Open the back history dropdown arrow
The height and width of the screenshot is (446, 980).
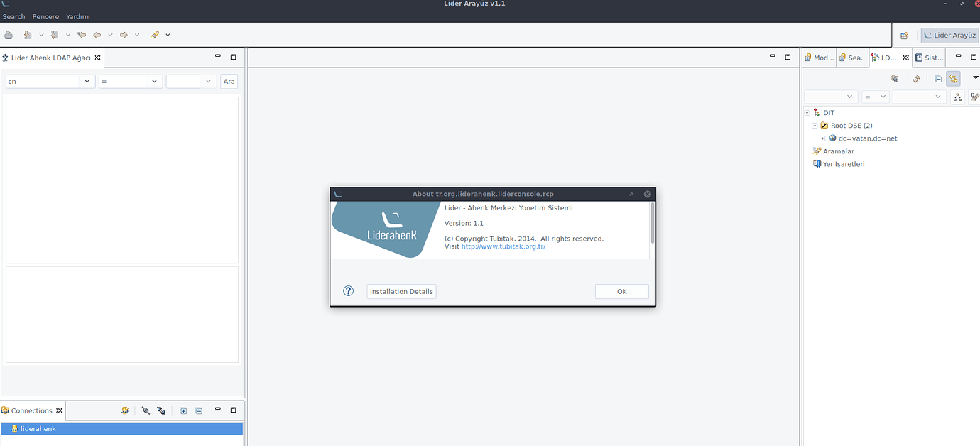pyautogui.click(x=110, y=35)
